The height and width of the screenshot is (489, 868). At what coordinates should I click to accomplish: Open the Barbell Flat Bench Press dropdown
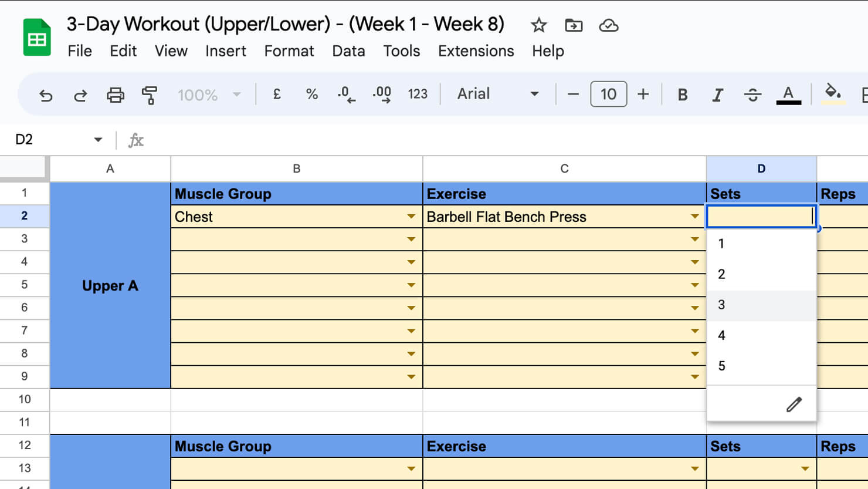[x=694, y=217]
